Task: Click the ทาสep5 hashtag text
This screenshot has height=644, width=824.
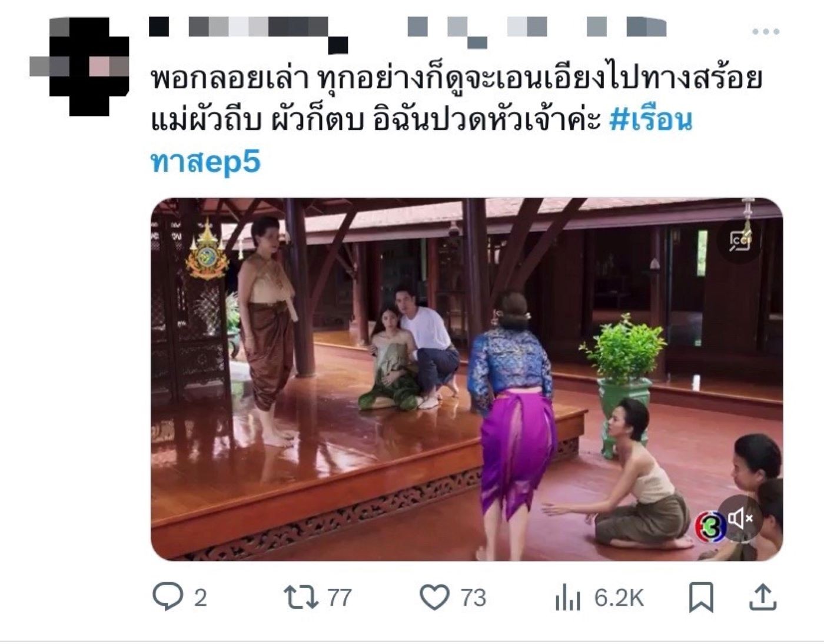Action: [205, 162]
